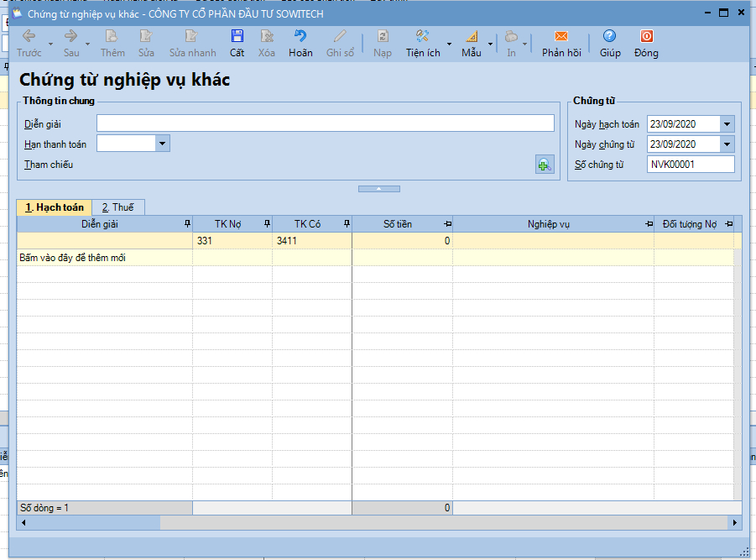Image resolution: width=756 pixels, height=560 pixels.
Task: Close the voucher with Đóng icon
Action: (x=646, y=36)
